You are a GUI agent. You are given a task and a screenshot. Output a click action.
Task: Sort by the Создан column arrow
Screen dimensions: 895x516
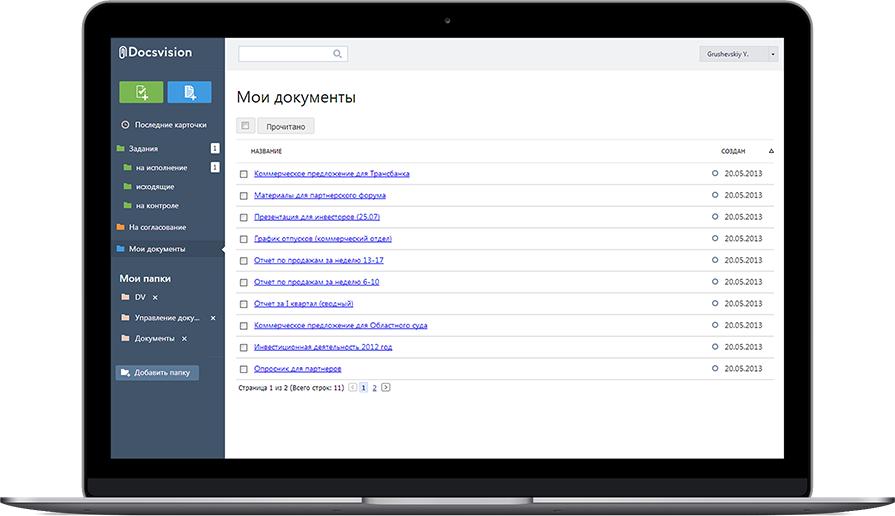[771, 151]
